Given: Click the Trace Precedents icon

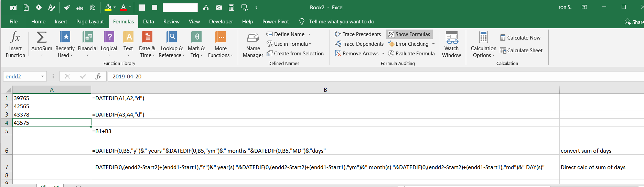Looking at the screenshot, I should (338, 34).
